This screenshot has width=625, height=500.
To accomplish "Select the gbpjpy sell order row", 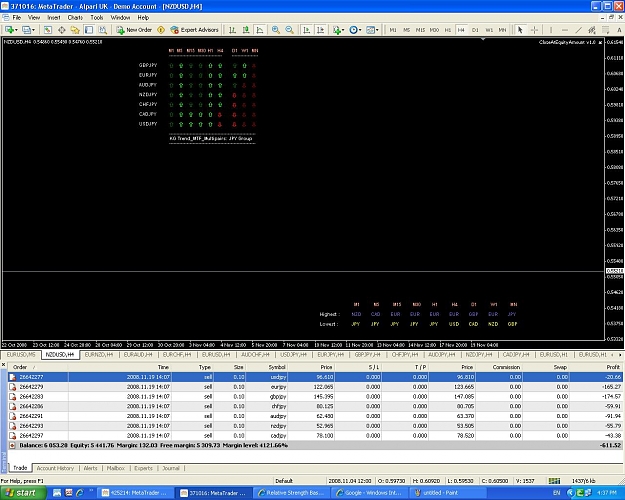I will [314, 397].
